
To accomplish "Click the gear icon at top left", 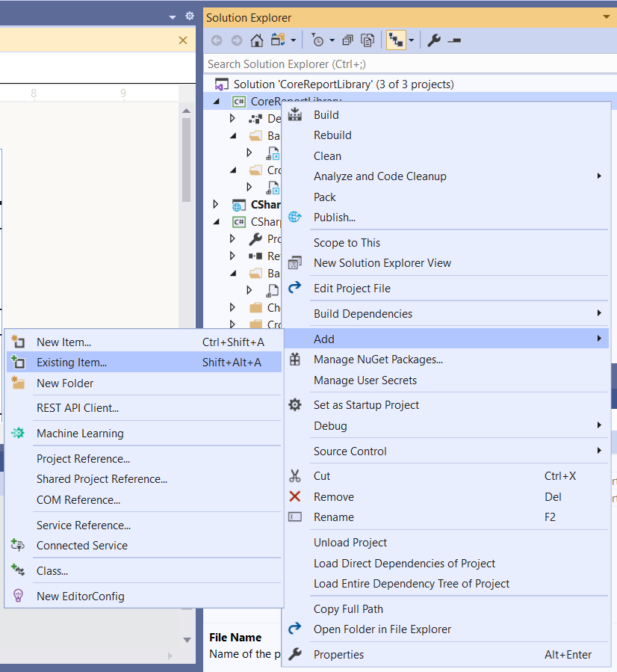I will 189,15.
